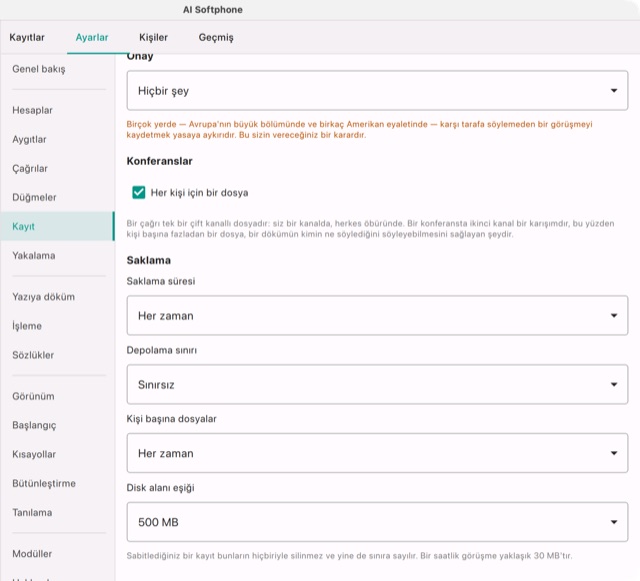Select the Kayıt sidebar item
This screenshot has width=640, height=581.
(x=57, y=226)
